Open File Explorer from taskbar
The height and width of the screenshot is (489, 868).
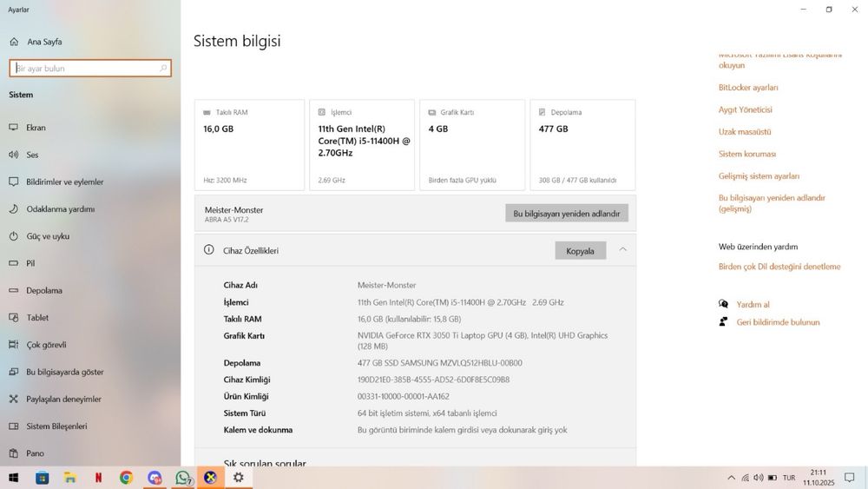[70, 478]
